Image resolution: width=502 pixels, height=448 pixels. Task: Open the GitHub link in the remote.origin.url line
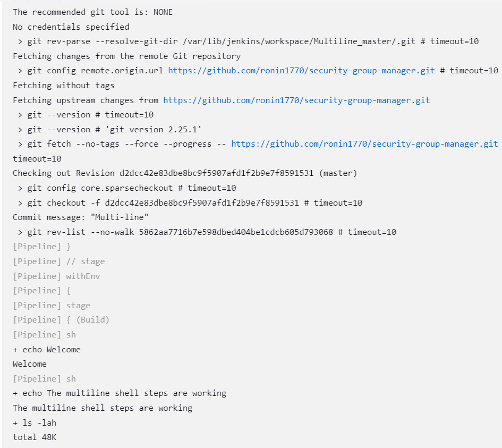point(301,71)
